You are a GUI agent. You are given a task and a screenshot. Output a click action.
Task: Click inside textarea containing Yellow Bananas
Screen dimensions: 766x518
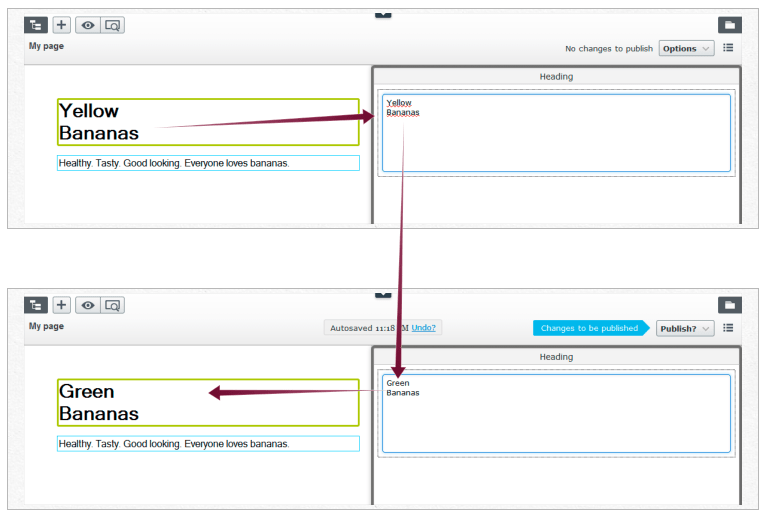click(x=556, y=133)
